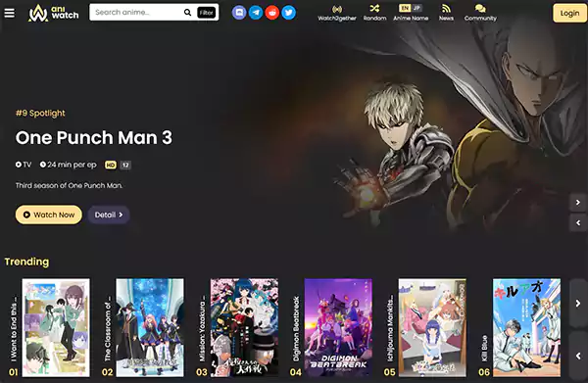Viewport: 588px width, 383px height.
Task: Click the #9 Spotlight label
Action: [x=40, y=114]
